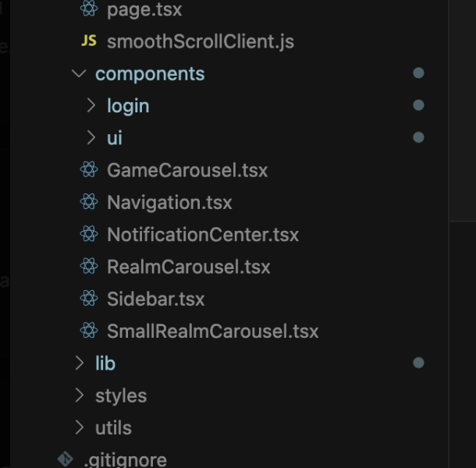Expand the ui folder chevron
The height and width of the screenshot is (468, 476).
click(x=91, y=137)
